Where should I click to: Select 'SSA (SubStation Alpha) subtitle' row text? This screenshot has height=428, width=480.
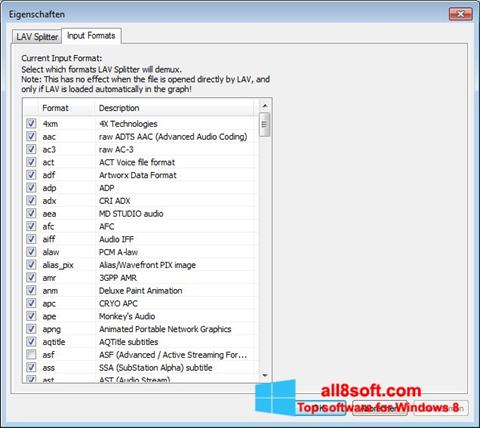(156, 368)
